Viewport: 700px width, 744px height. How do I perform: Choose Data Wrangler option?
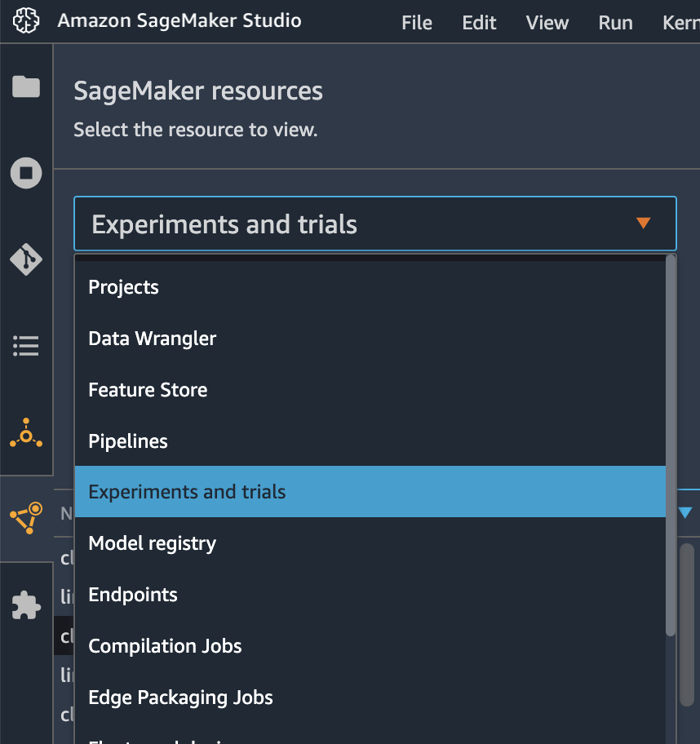(x=370, y=339)
